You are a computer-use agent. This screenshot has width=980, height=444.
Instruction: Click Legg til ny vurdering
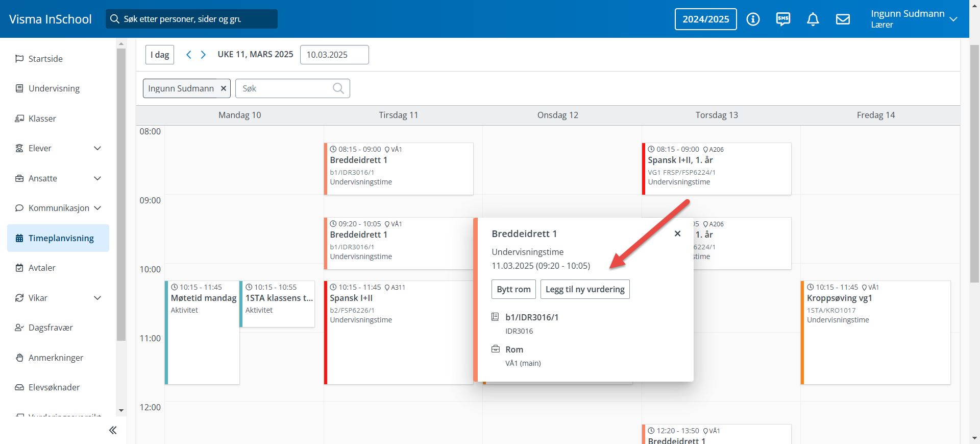pyautogui.click(x=585, y=289)
